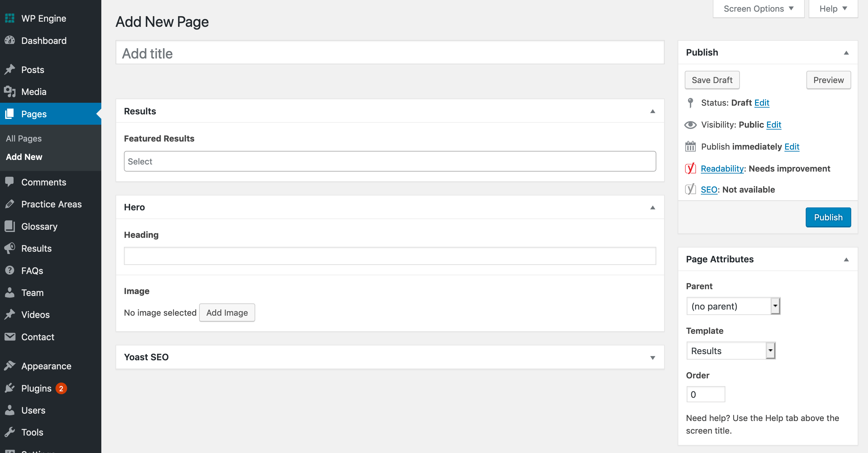868x453 pixels.
Task: Click the blue Publish button
Action: tap(828, 217)
